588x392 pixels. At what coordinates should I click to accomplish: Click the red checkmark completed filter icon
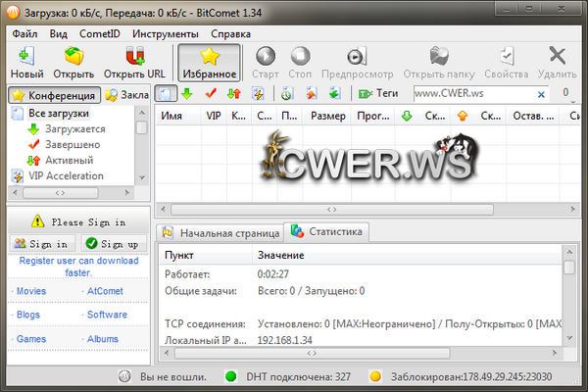tap(211, 93)
